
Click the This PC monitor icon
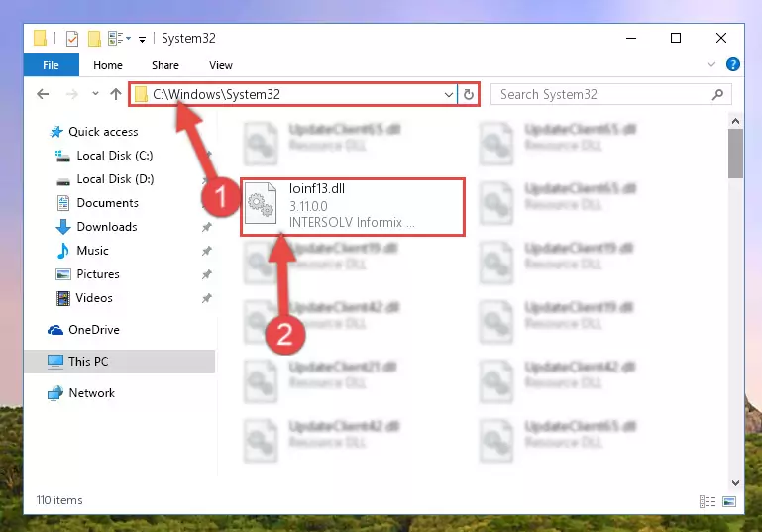pyautogui.click(x=55, y=362)
